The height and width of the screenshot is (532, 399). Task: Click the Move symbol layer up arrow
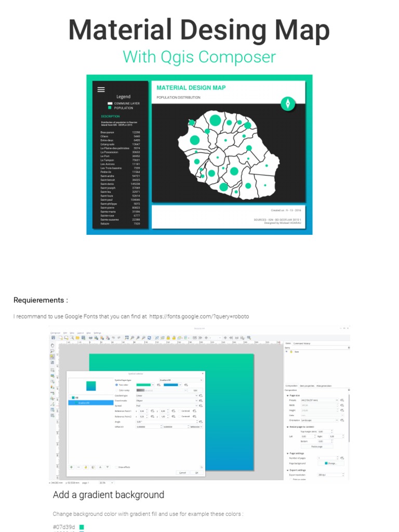pos(100,467)
